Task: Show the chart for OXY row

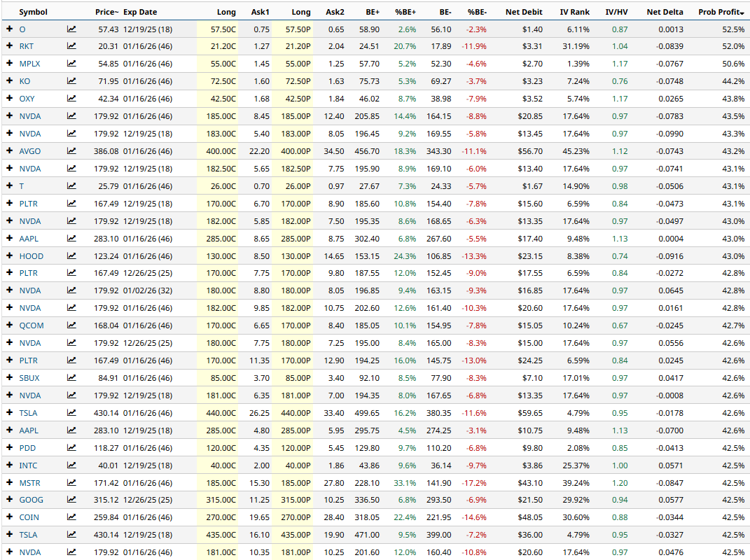Action: (x=71, y=99)
